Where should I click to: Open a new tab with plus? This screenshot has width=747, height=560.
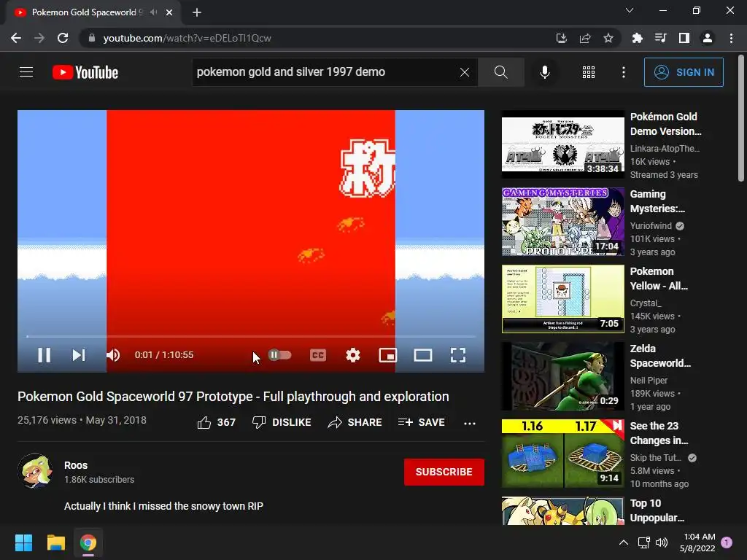coord(197,12)
